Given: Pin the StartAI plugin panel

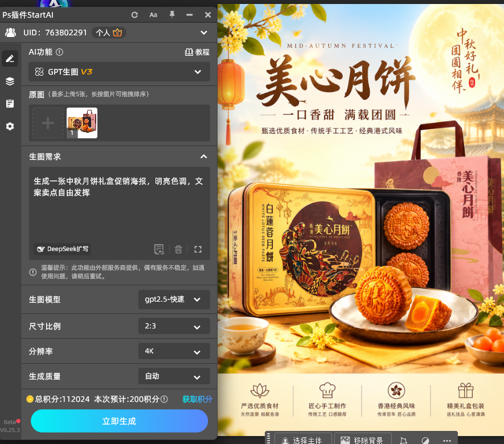Looking at the screenshot, I should point(172,14).
